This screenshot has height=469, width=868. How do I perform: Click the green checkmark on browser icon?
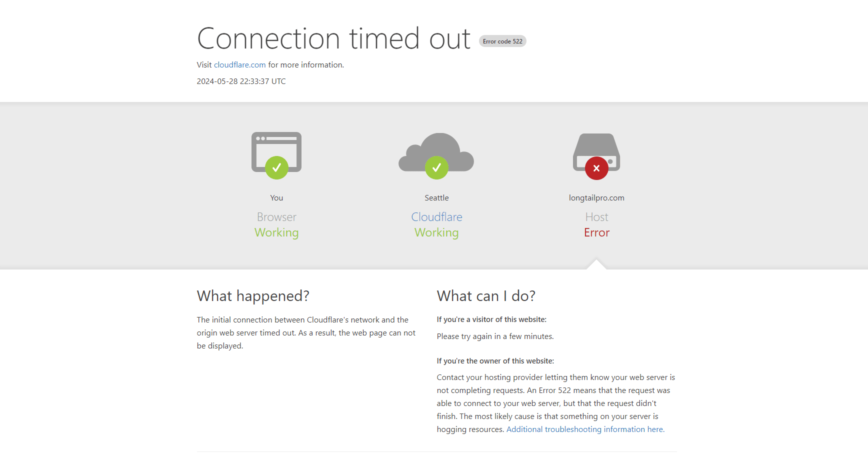[276, 168]
